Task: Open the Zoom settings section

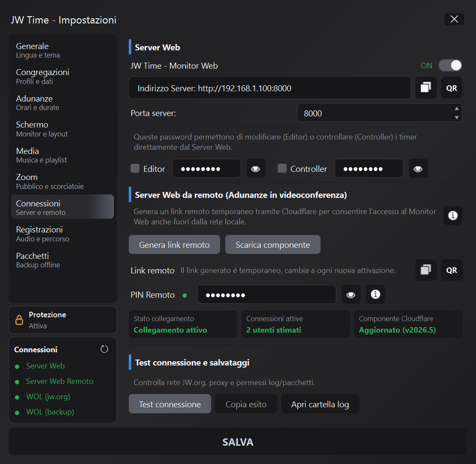Action: pos(63,182)
